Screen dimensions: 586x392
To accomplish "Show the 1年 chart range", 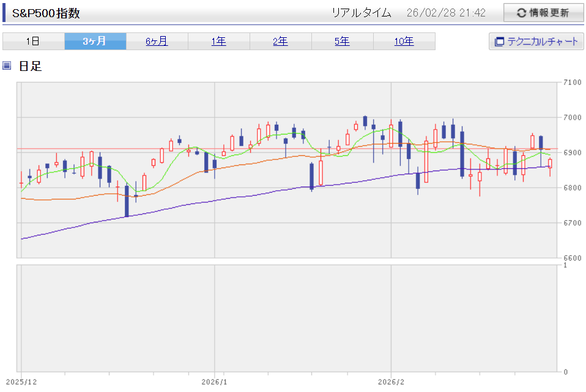I will pos(218,42).
